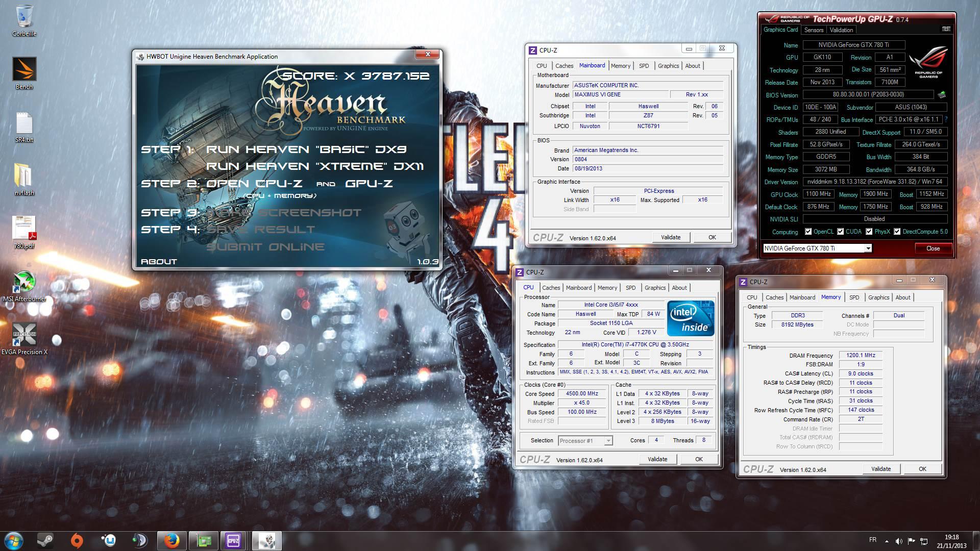
Task: Open the GPU selection dropdown in GPU-Z
Action: (x=868, y=248)
